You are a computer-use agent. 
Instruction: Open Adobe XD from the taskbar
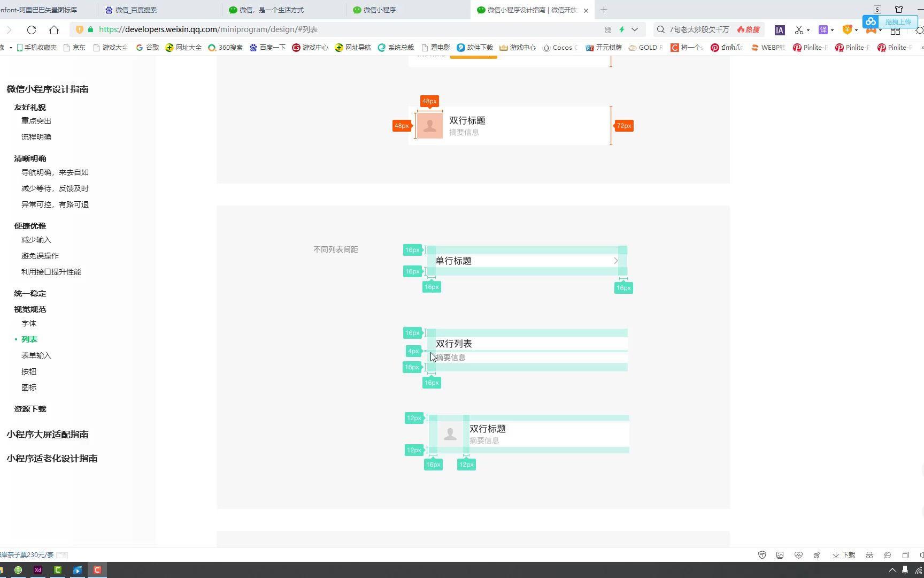[x=38, y=570]
